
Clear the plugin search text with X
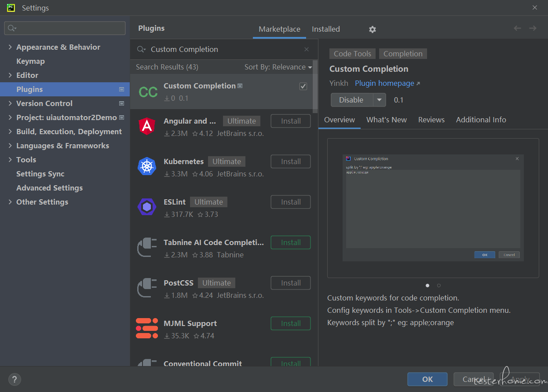307,49
